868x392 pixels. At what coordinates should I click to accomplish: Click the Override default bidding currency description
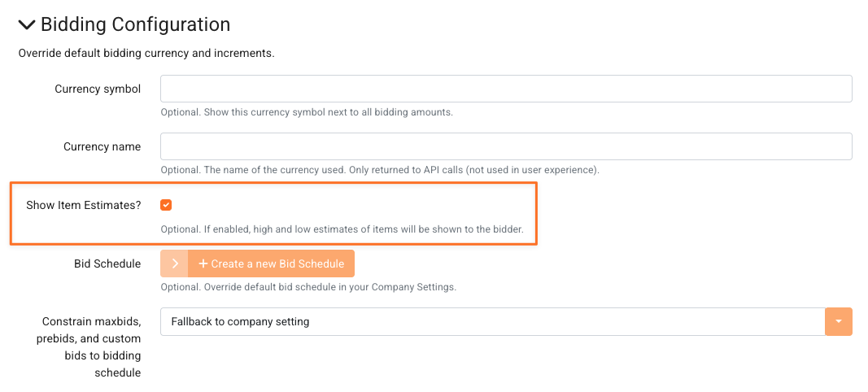pyautogui.click(x=146, y=54)
